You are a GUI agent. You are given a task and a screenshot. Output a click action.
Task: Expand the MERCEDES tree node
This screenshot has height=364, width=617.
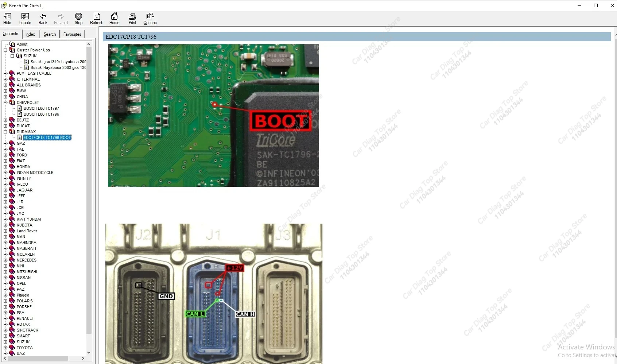pyautogui.click(x=5, y=260)
